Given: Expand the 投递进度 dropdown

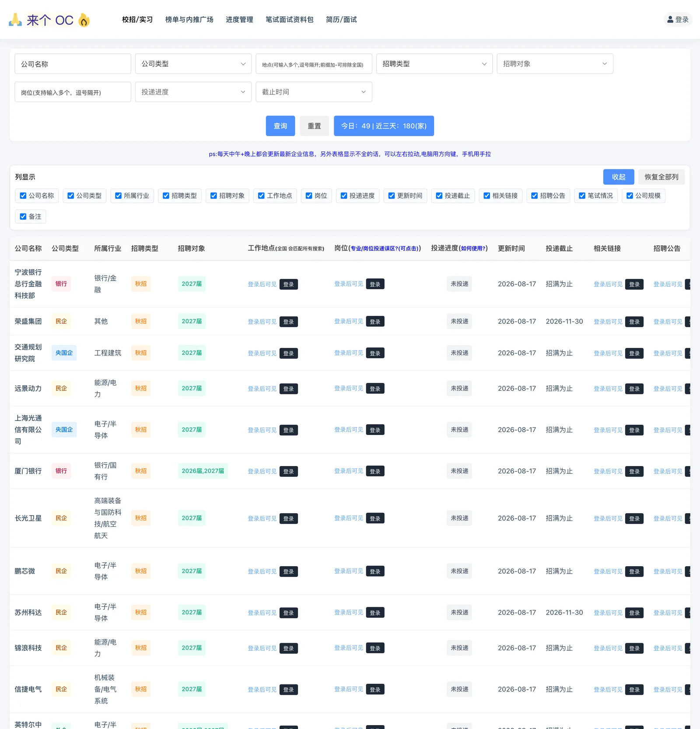Looking at the screenshot, I should pyautogui.click(x=193, y=92).
